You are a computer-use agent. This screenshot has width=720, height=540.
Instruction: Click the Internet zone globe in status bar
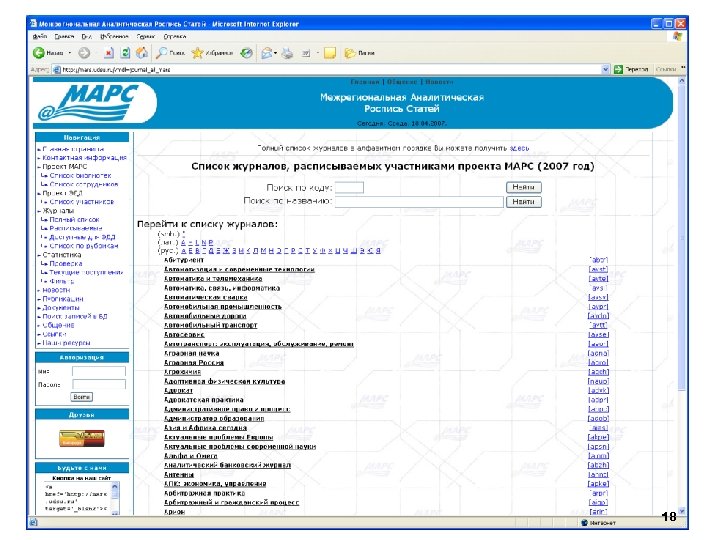(x=584, y=523)
